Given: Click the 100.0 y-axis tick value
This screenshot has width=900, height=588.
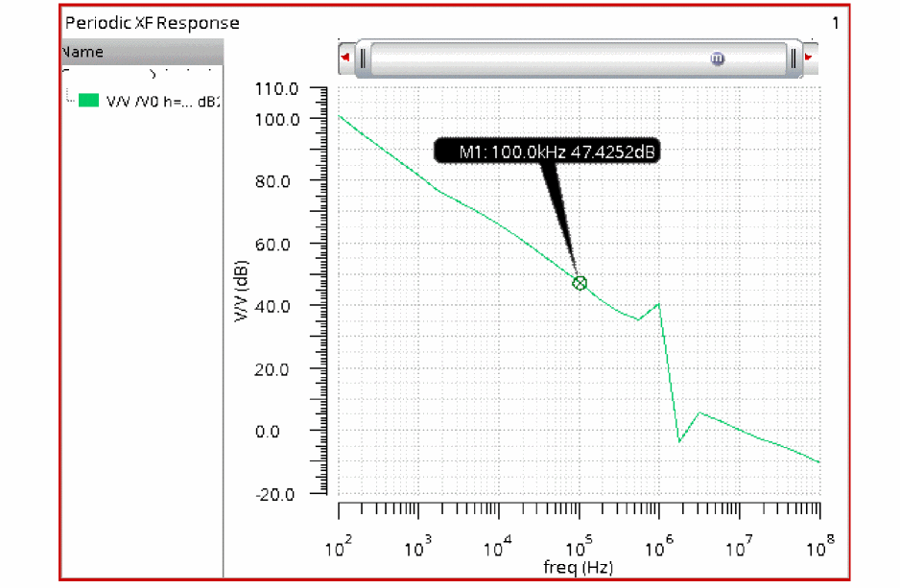Looking at the screenshot, I should (x=278, y=120).
